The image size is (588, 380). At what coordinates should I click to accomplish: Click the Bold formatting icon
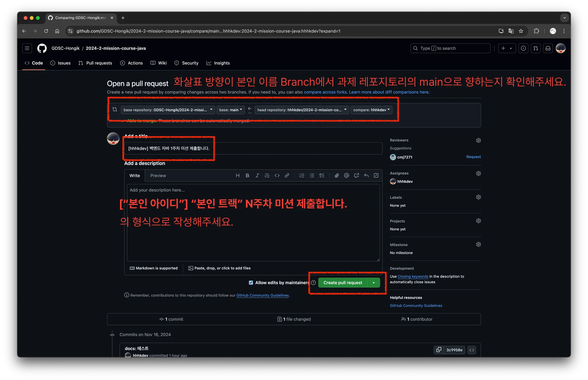pos(247,176)
